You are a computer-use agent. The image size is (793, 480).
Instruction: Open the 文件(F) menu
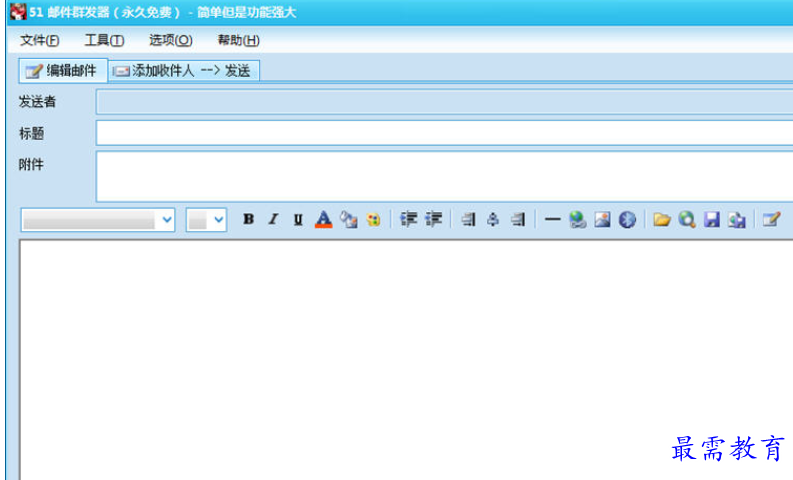(39, 40)
